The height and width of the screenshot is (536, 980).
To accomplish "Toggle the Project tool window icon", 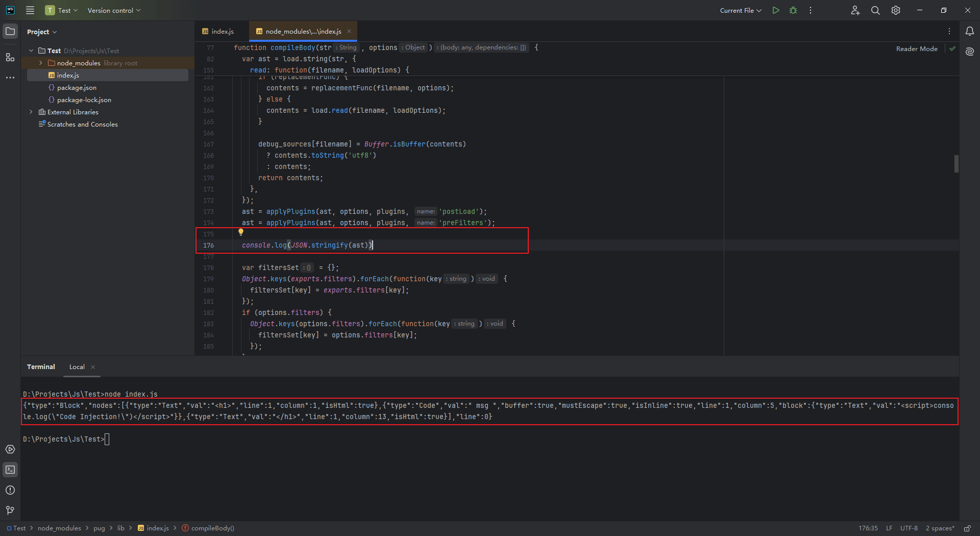I will 10,31.
